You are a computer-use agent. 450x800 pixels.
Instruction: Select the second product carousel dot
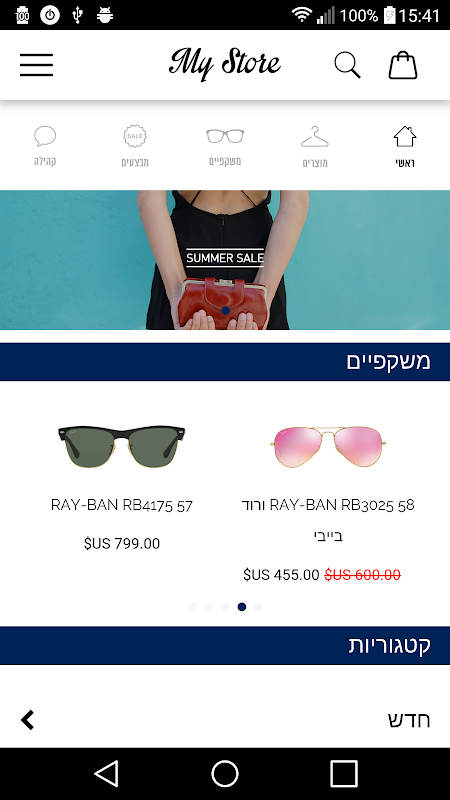coord(209,607)
